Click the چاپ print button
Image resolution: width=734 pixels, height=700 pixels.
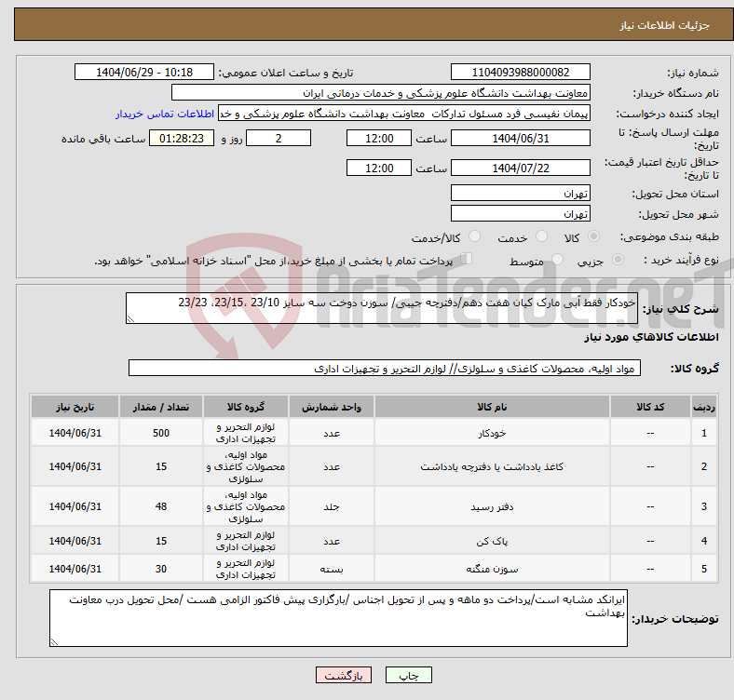click(x=409, y=675)
